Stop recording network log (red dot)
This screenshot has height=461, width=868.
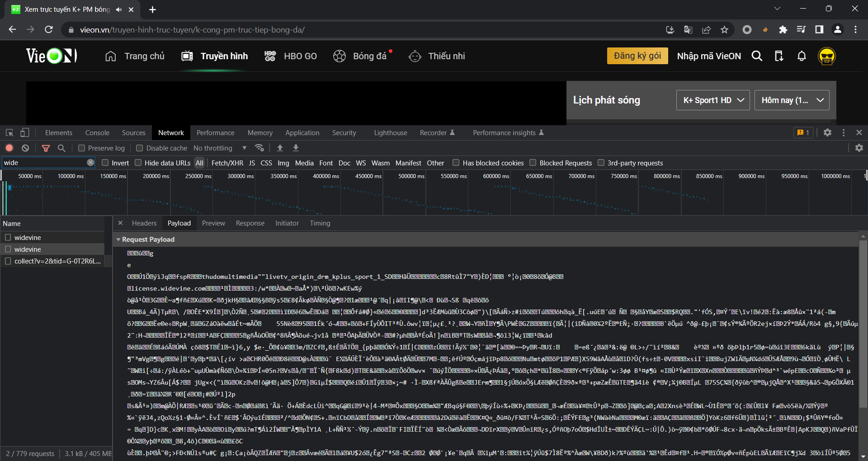click(x=9, y=148)
